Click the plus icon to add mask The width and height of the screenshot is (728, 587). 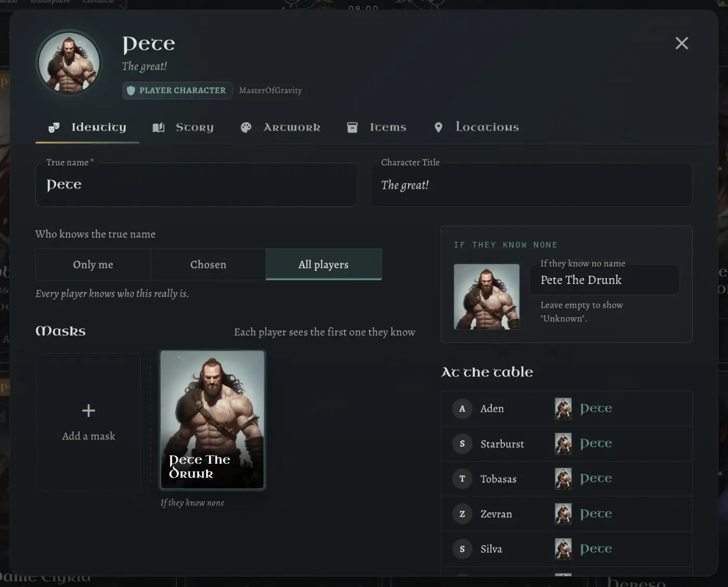point(88,411)
